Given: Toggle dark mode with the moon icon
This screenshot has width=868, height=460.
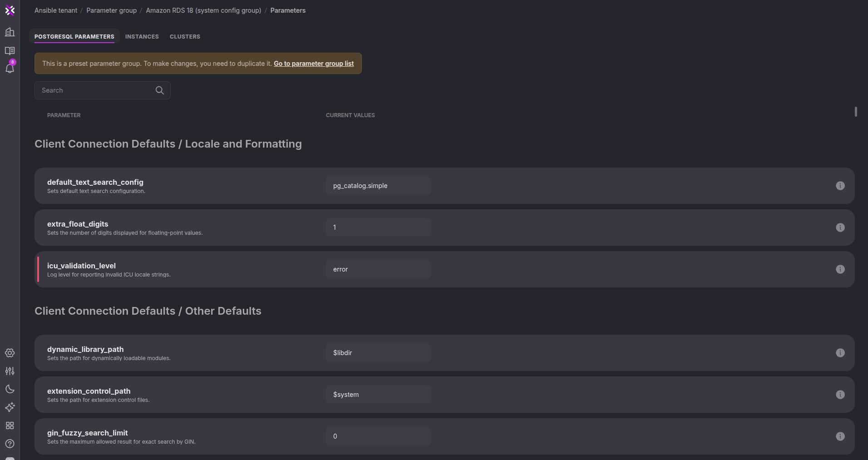Looking at the screenshot, I should point(10,389).
